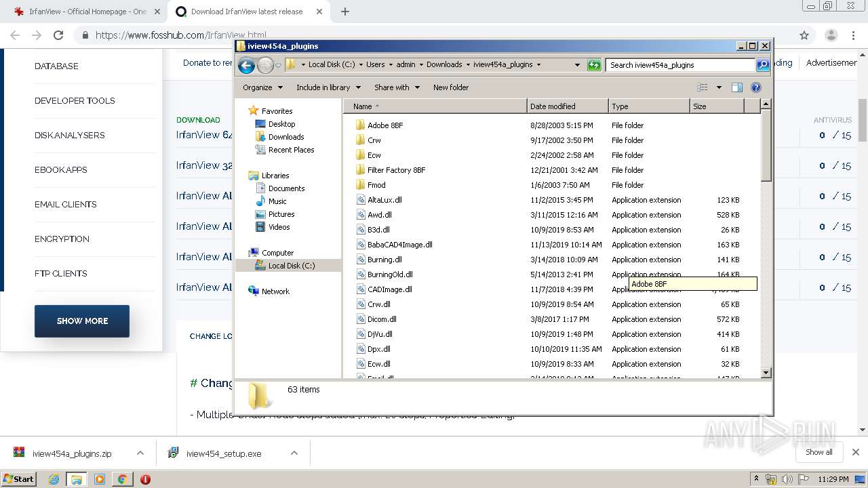Viewport: 868px width, 488px height.
Task: Select Local Disk (C:) in navigation pane
Action: pos(292,266)
